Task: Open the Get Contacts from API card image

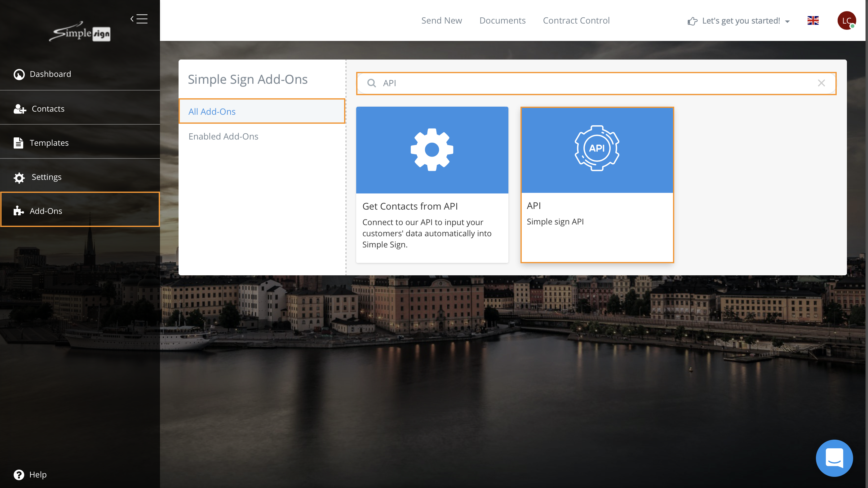Action: point(432,150)
